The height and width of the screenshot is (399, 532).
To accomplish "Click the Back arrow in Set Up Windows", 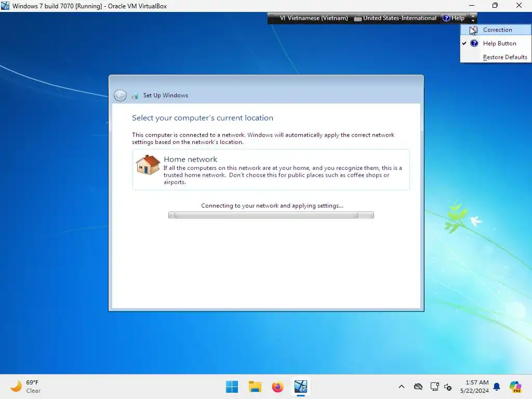I will 120,96.
